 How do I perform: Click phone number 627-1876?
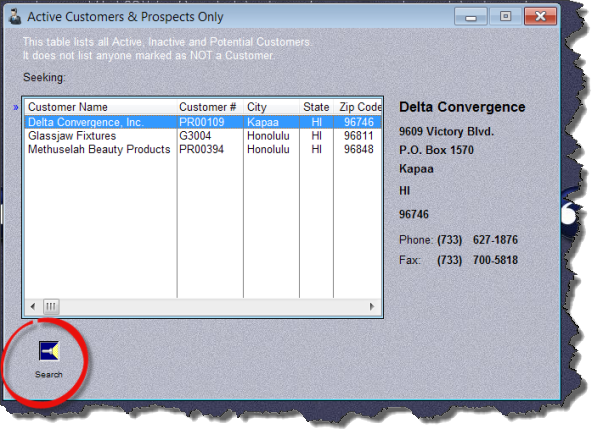click(495, 240)
